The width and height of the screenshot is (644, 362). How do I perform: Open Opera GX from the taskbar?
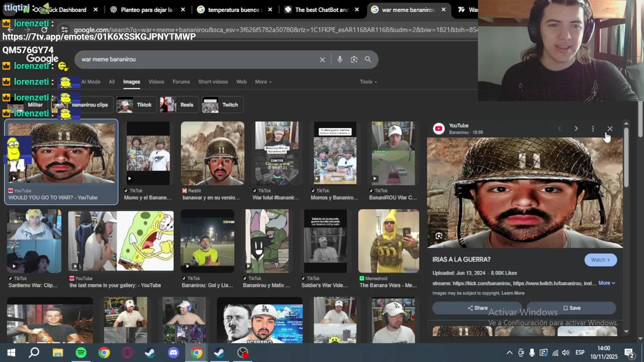127,353
